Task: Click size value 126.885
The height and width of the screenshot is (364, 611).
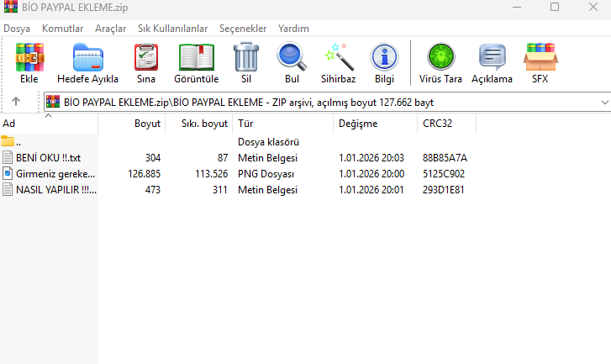Action: point(145,174)
